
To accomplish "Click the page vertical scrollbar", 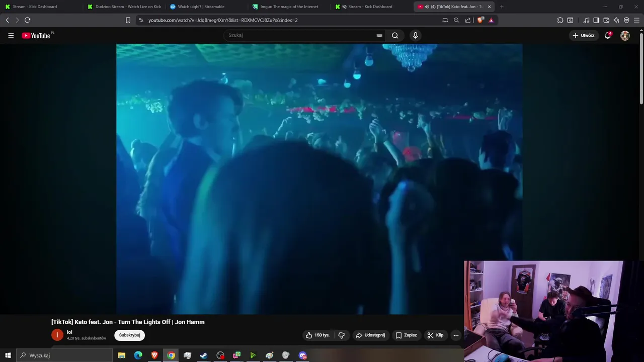I will pyautogui.click(x=641, y=68).
